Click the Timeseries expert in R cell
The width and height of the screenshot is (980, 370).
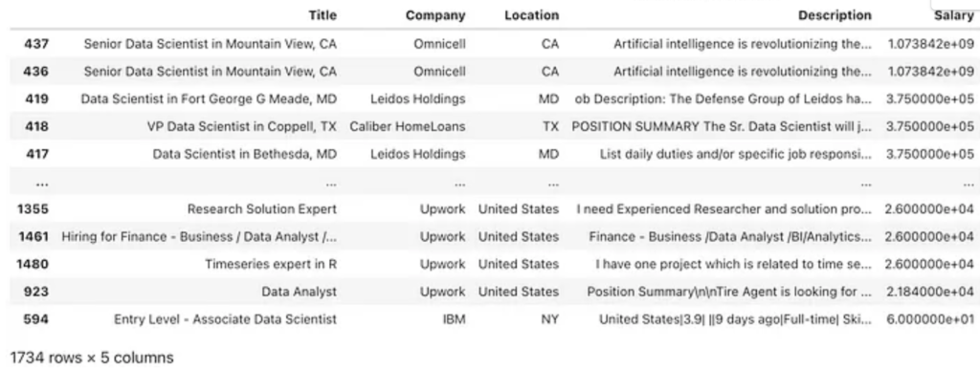point(271,264)
